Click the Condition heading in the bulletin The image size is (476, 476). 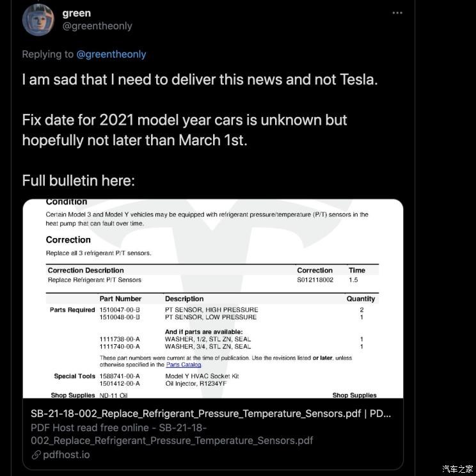point(67,202)
